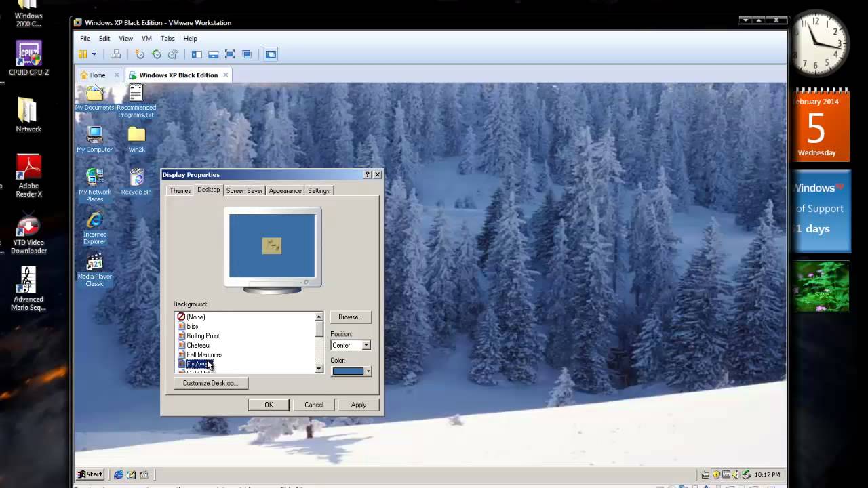
Task: Click the Send Ctrl+Alt+Del toolbar icon
Action: coord(115,54)
